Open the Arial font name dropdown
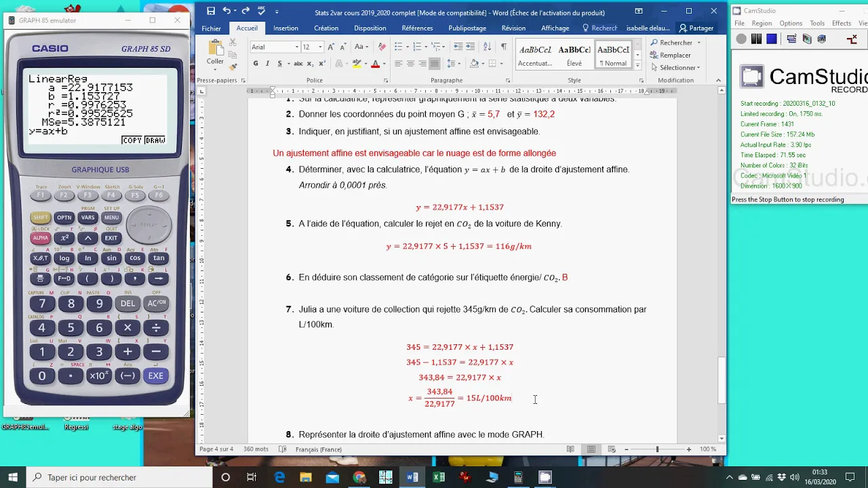Screen dimensions: 868x488 tap(296, 47)
